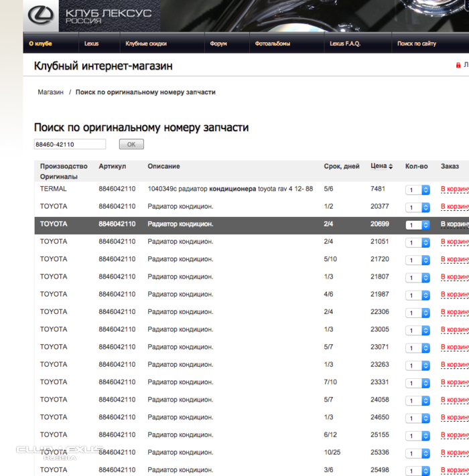Open quantity dropdown for price 23071 row
The width and height of the screenshot is (469, 476).
417,349
